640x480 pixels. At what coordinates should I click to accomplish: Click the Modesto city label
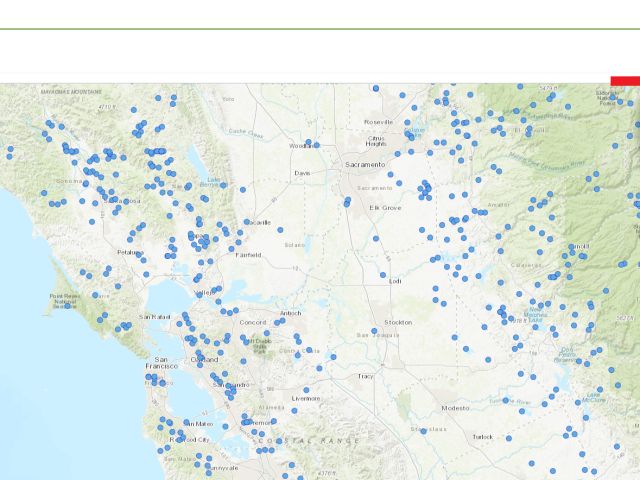[455, 408]
